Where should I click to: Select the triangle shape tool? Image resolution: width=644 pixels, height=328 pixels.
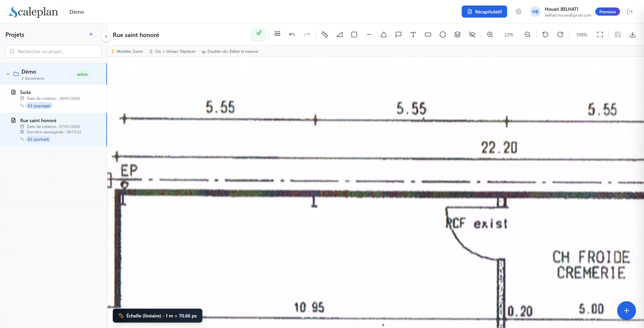tap(384, 35)
